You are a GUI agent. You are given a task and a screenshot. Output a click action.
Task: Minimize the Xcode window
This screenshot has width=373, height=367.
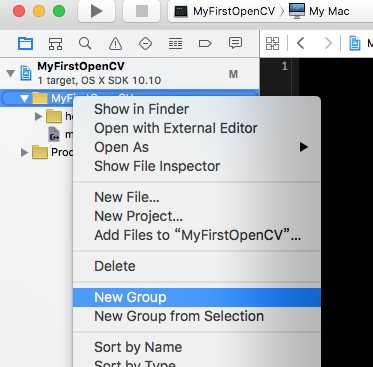click(39, 11)
